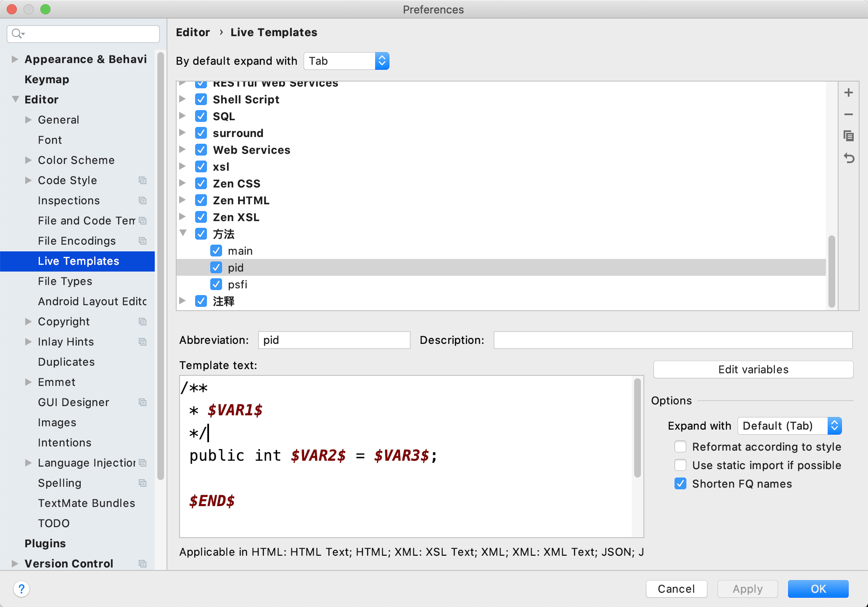
Task: Enable Use static import if possible
Action: tap(680, 465)
